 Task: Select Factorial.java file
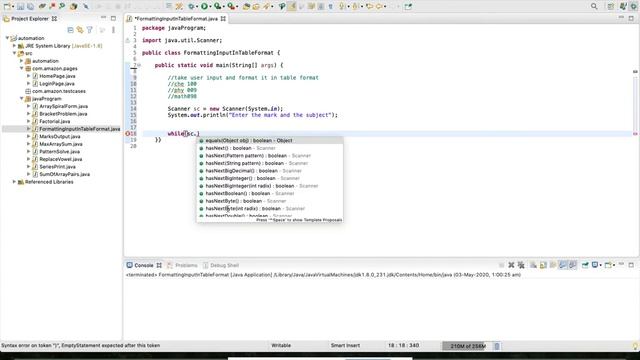54,121
